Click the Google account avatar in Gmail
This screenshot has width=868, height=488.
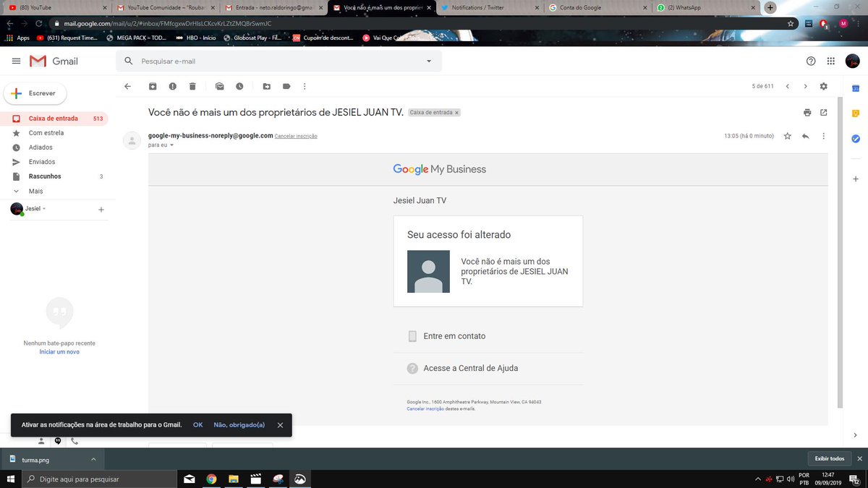[x=854, y=61]
